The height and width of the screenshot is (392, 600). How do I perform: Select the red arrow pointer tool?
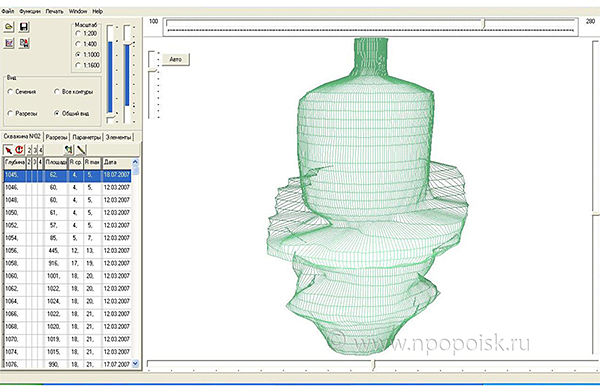coord(8,150)
